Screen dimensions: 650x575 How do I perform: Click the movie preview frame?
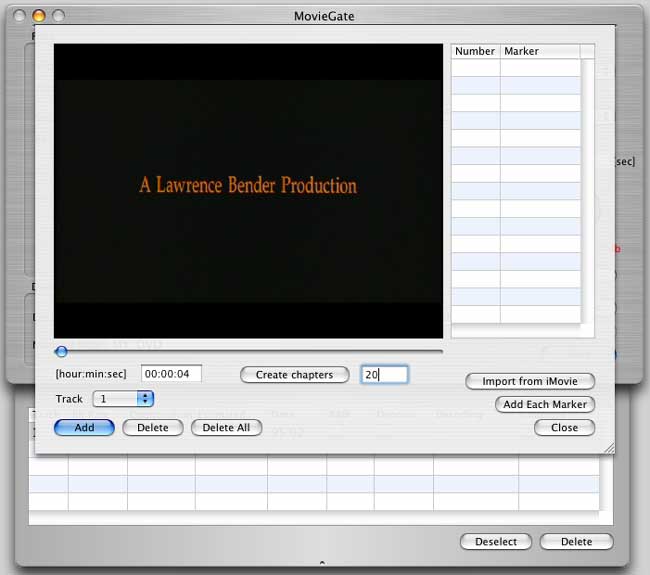(x=247, y=190)
